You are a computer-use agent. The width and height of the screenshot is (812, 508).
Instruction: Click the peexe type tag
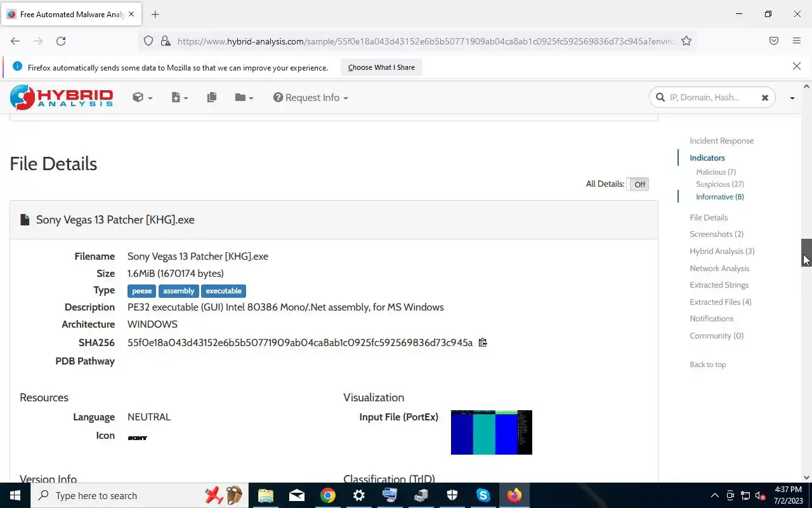(142, 291)
